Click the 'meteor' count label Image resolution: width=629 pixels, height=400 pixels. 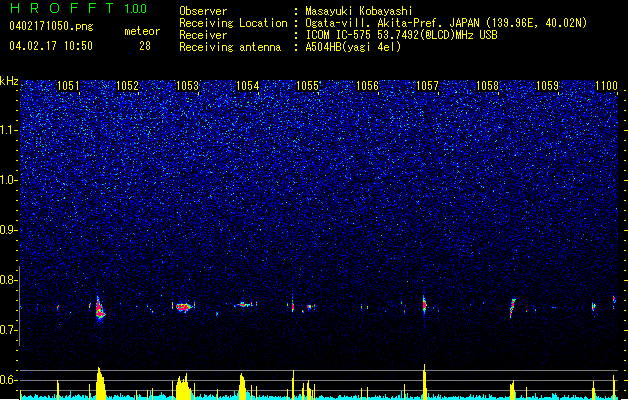point(142,31)
